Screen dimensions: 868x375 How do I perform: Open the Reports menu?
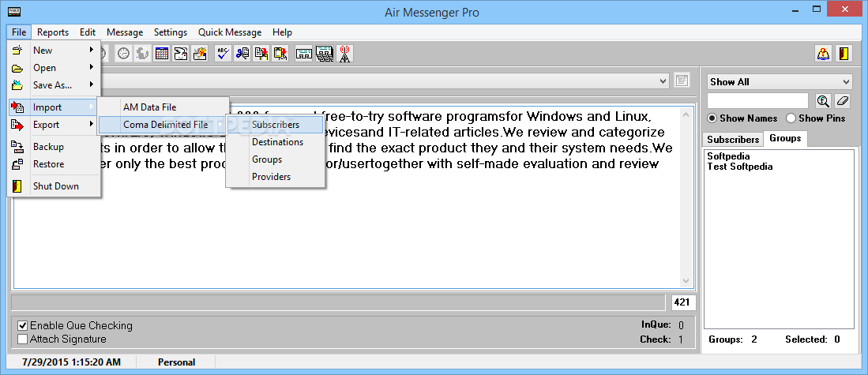tap(53, 32)
